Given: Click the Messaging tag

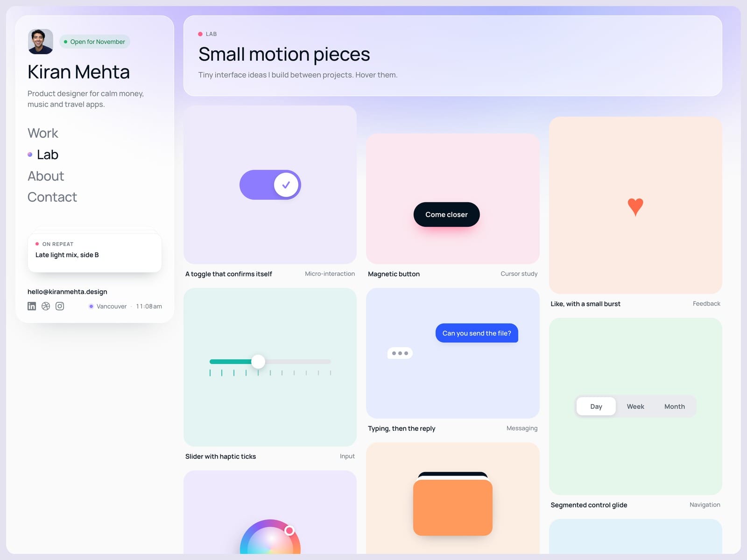Looking at the screenshot, I should click(522, 428).
